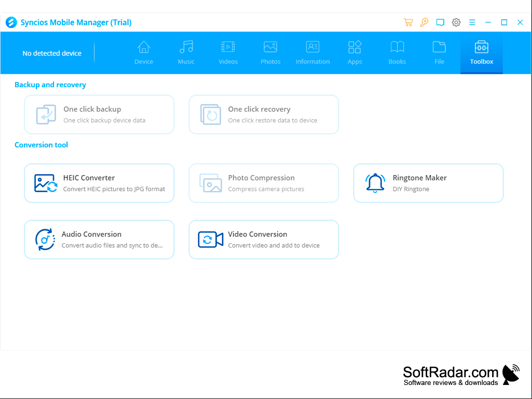Select the Toolbox tab
Image resolution: width=532 pixels, height=399 pixels.
coord(482,52)
